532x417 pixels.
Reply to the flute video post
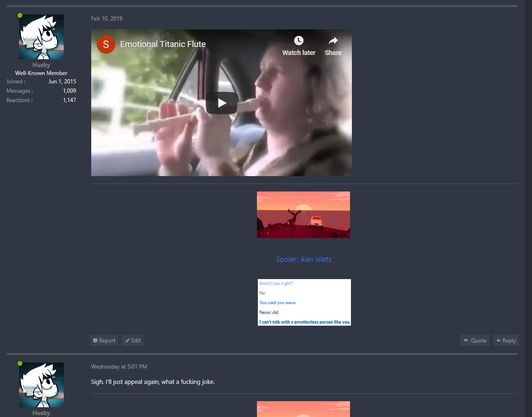(506, 341)
